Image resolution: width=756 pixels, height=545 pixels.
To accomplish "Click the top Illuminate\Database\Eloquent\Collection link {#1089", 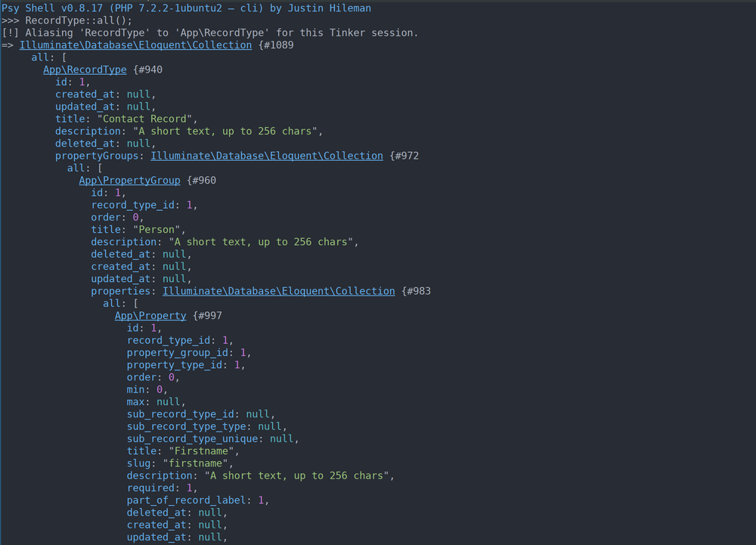I will click(x=135, y=45).
